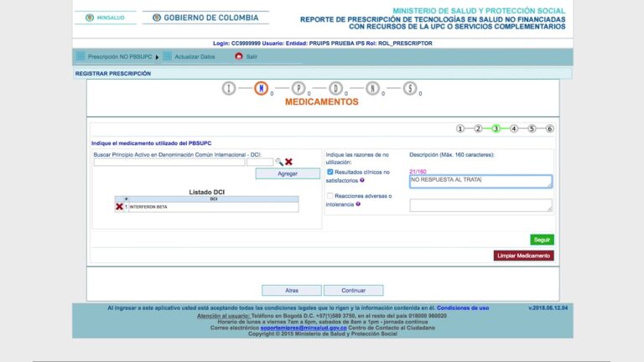This screenshot has height=362, width=644.
Task: Click the Actualizar Datos menu icon
Action: [167, 56]
